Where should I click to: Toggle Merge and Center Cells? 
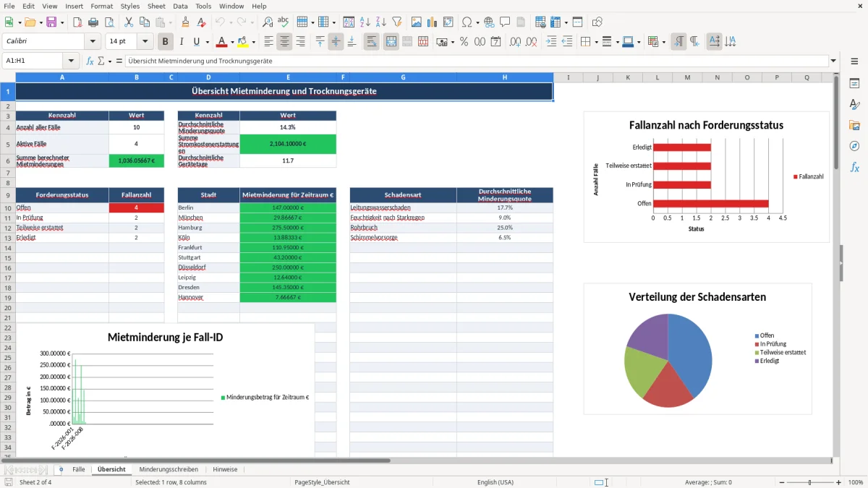(391, 42)
